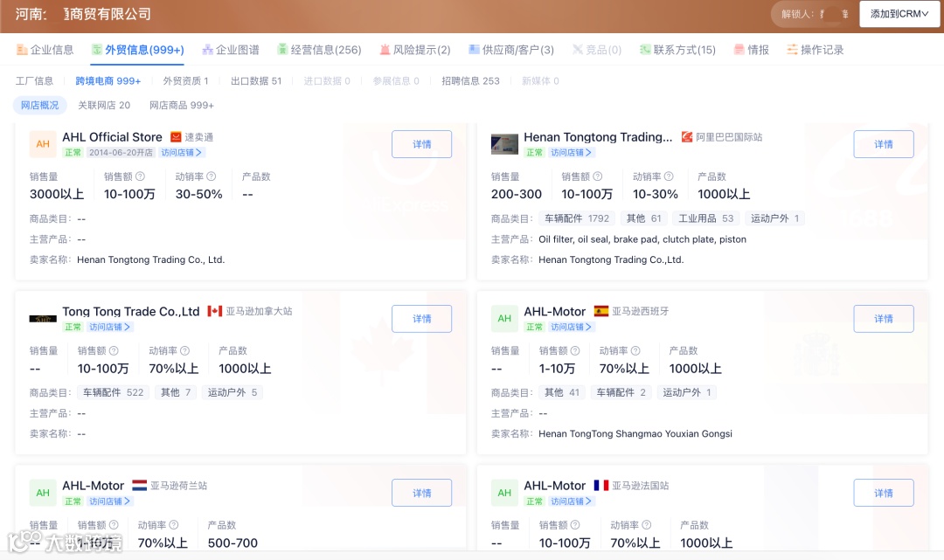Viewport: 944px width, 560px height.
Task: Select 网店商品 999+ pill tab
Action: (182, 105)
